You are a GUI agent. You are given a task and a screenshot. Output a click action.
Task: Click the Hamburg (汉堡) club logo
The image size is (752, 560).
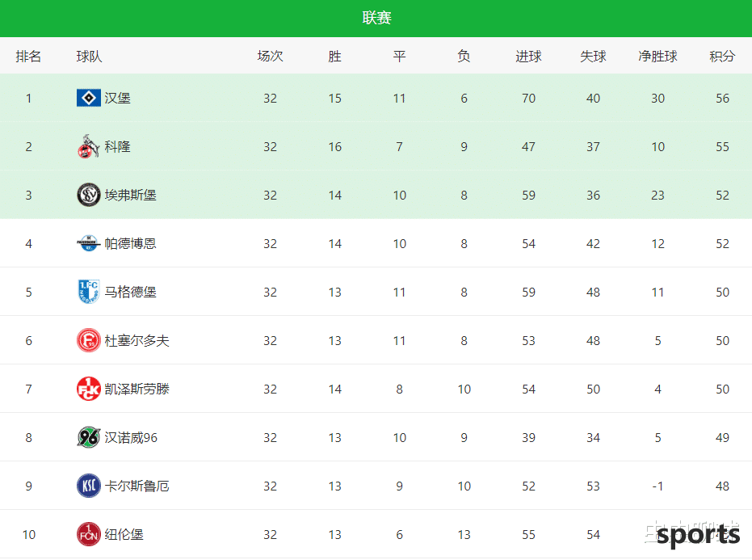[89, 98]
